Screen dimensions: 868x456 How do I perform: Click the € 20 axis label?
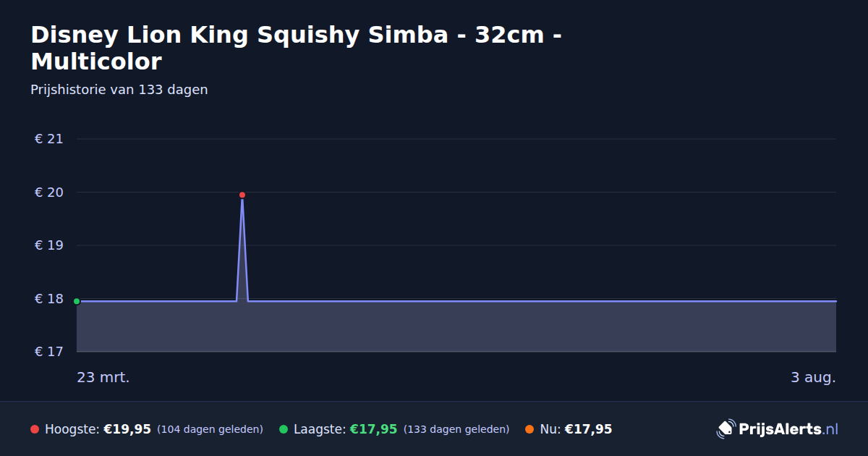tap(48, 193)
